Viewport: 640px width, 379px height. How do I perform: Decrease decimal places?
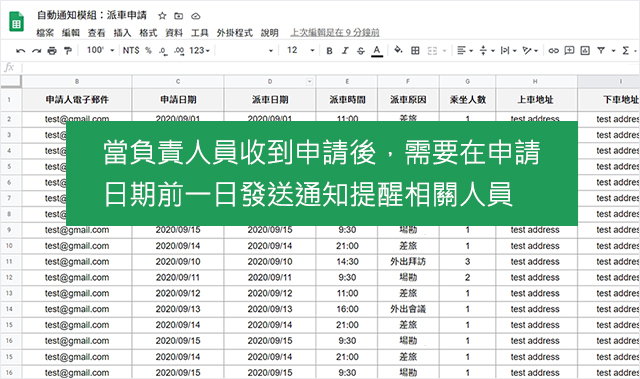163,51
